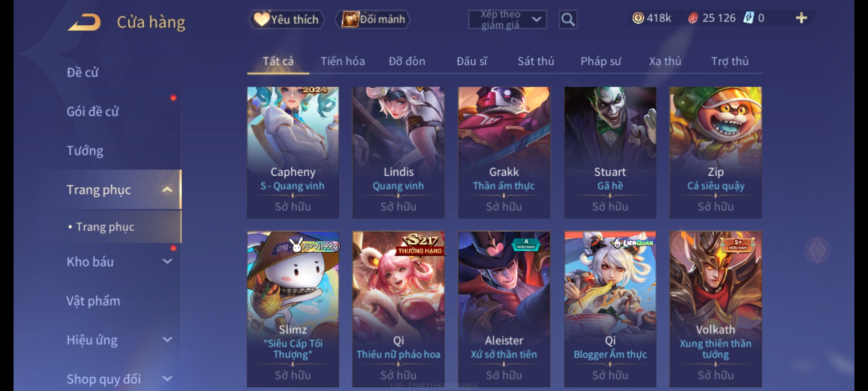Select the Volkath Xung thiên thần tướng card

coord(715,310)
